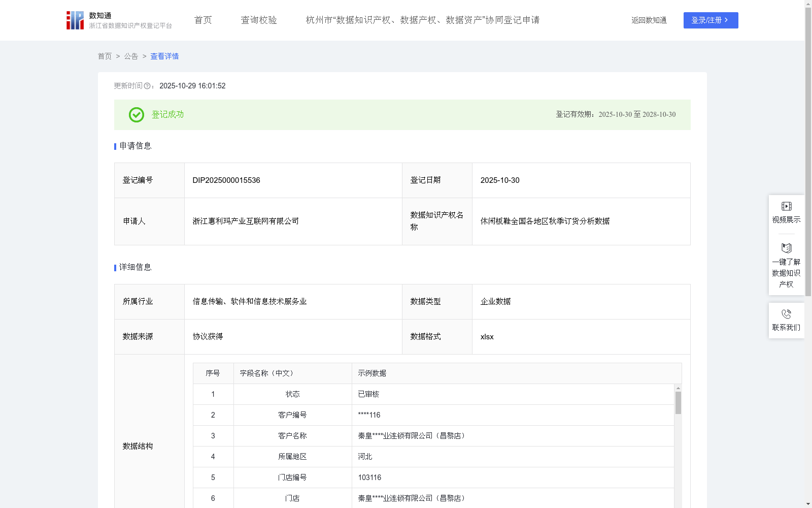Image resolution: width=812 pixels, height=508 pixels.
Task: Click the 所属地区 field row
Action: point(292,457)
